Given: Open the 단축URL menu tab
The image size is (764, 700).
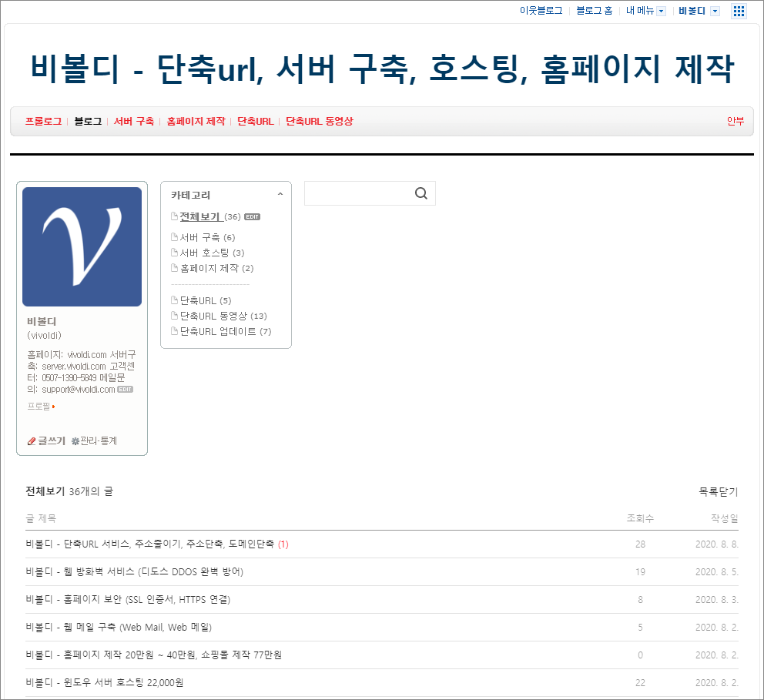Looking at the screenshot, I should pos(256,122).
